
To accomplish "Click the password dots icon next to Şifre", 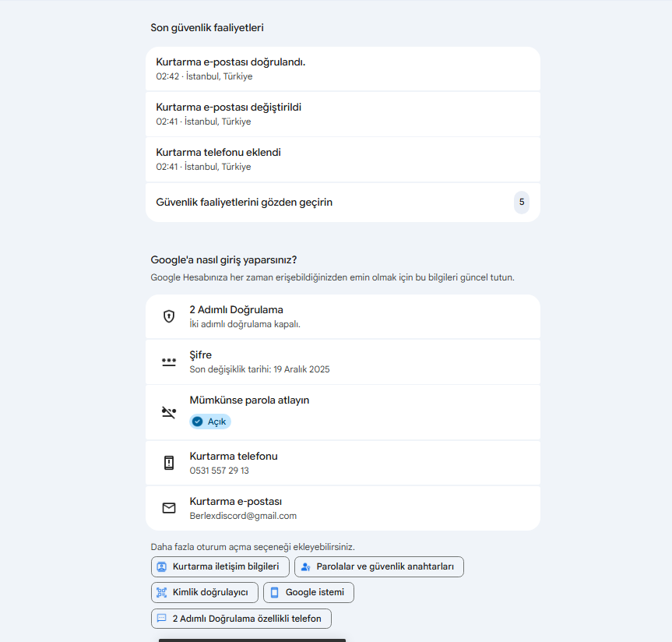I will click(x=169, y=362).
